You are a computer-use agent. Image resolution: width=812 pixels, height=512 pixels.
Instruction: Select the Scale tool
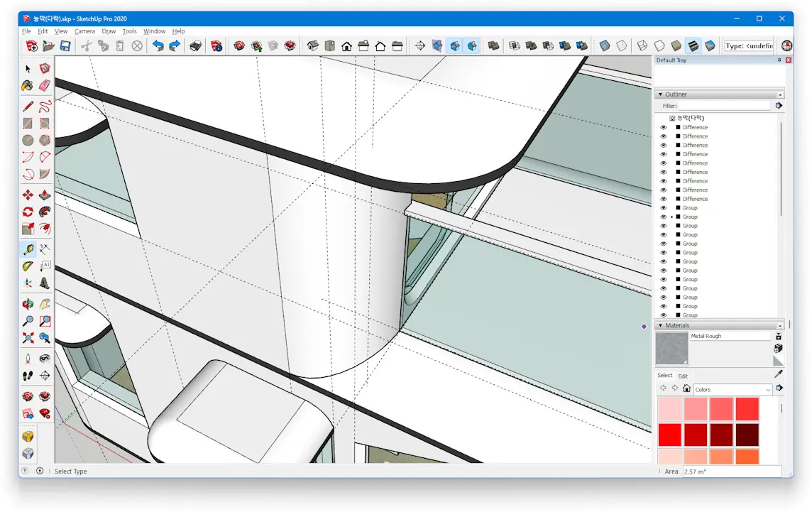coord(28,229)
